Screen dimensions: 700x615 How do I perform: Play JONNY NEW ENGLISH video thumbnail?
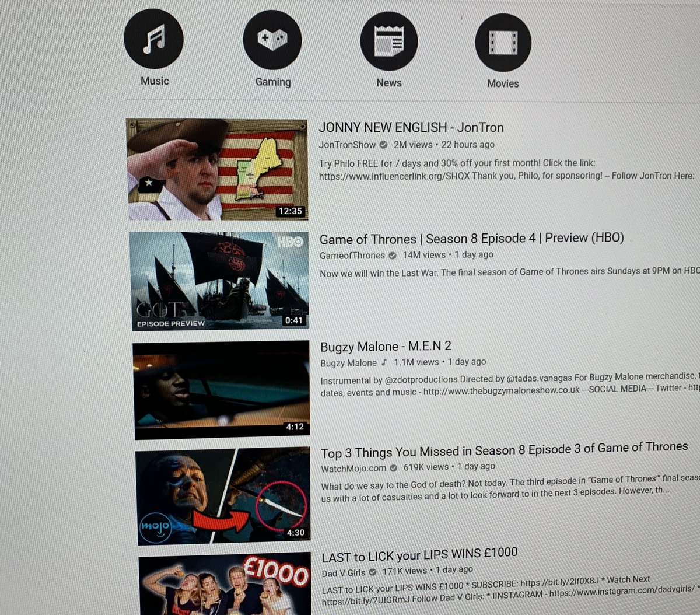click(x=217, y=169)
